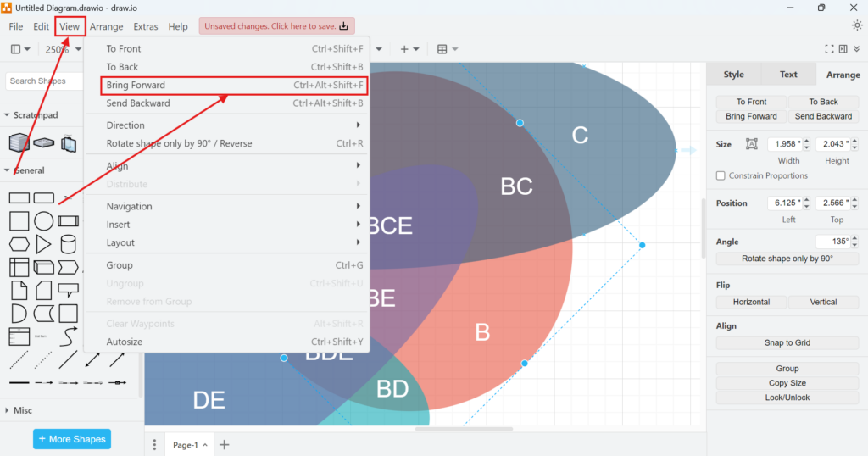868x456 pixels.
Task: Select the cube shape in General
Action: 44,267
